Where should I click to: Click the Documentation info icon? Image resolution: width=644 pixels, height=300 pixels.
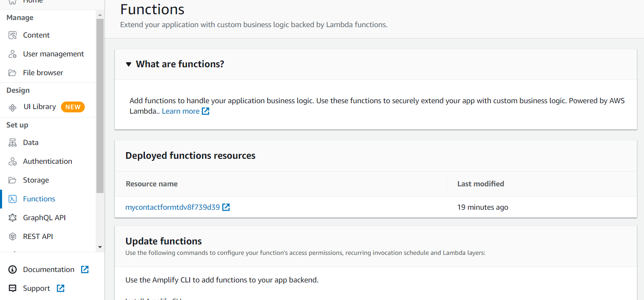tap(13, 269)
